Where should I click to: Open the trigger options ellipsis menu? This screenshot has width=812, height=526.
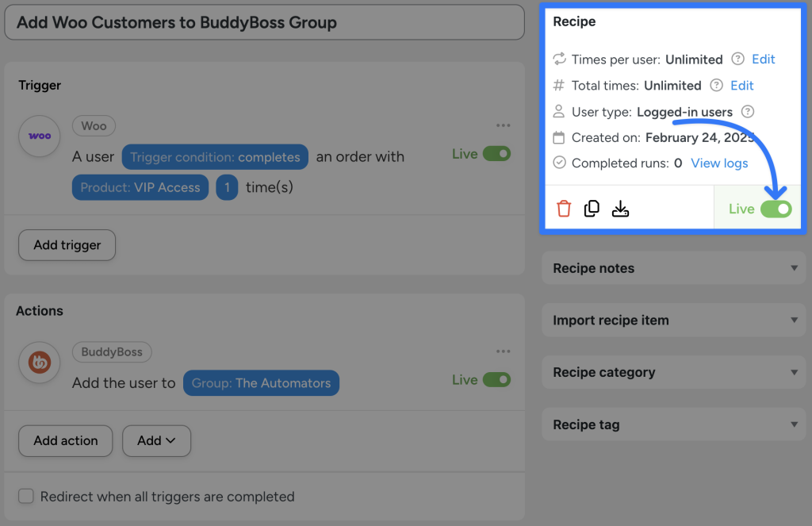coord(504,125)
